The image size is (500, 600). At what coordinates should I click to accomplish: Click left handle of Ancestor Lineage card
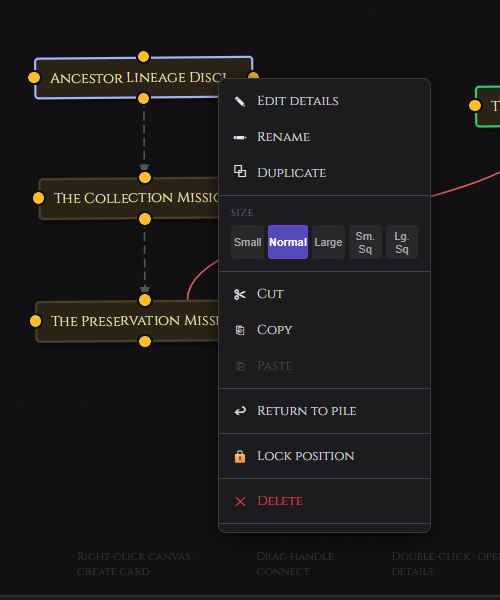(34, 78)
